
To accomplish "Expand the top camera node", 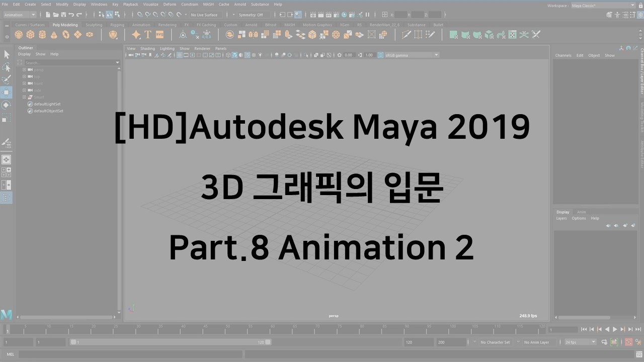I will [x=24, y=76].
